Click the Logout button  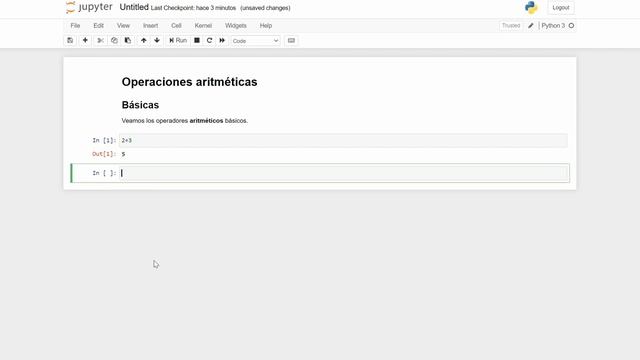[561, 8]
